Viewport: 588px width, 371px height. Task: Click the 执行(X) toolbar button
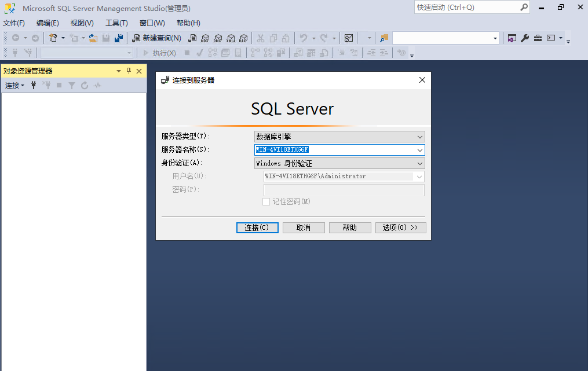[x=160, y=53]
